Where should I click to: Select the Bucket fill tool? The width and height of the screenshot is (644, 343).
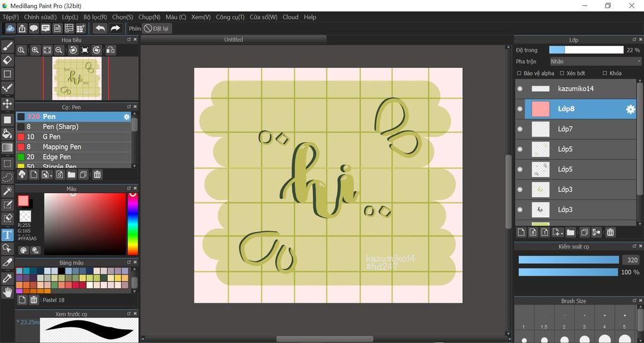click(8, 133)
